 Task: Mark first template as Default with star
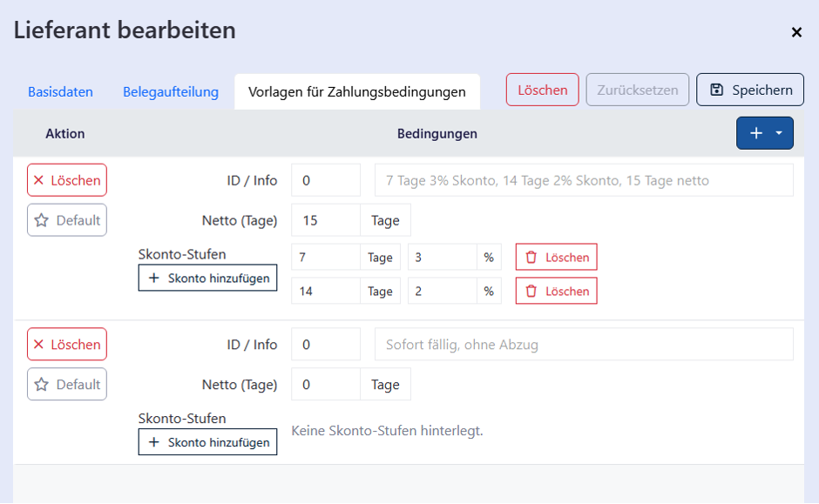pyautogui.click(x=67, y=220)
